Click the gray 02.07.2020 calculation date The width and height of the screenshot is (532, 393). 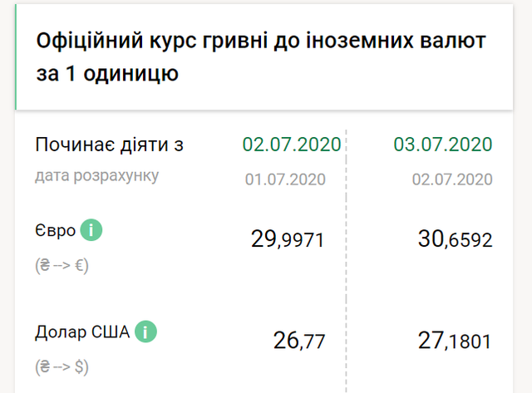click(x=452, y=179)
